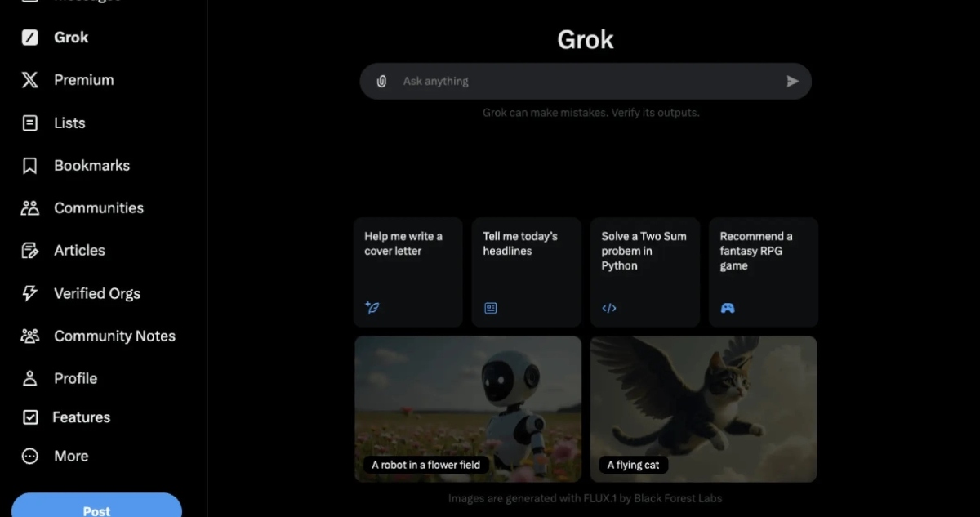
Task: Click the paperclip attach icon
Action: point(381,81)
